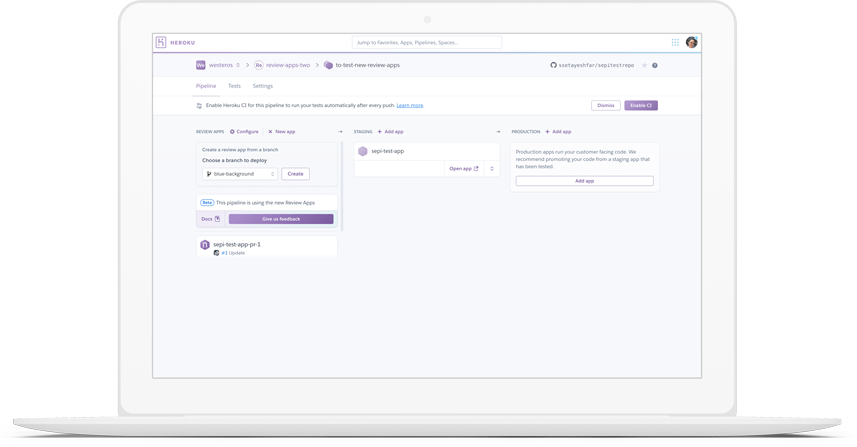Viewport: 857px width, 447px height.
Task: Click the to-test-new-review-apps pipeline hexagon icon
Action: (328, 65)
